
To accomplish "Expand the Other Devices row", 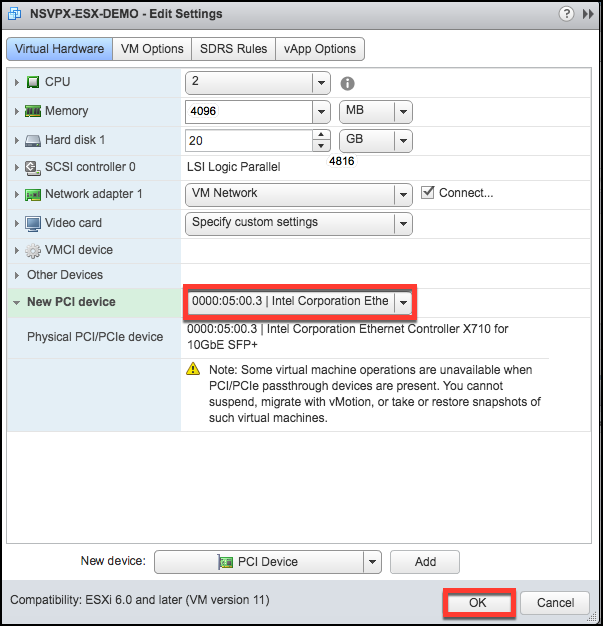I will [x=16, y=275].
